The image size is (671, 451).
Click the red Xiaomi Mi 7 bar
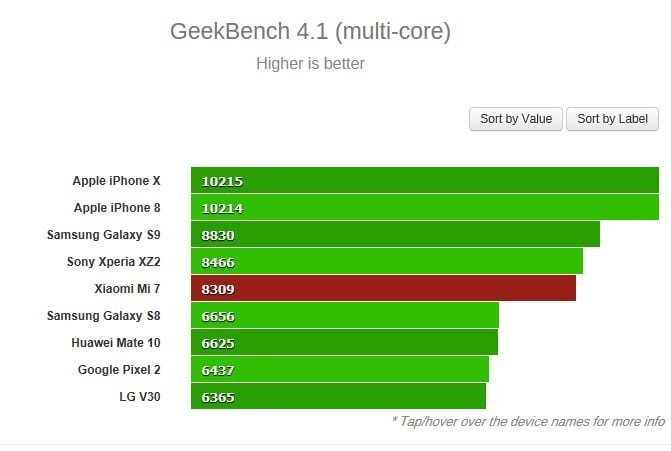pos(383,288)
